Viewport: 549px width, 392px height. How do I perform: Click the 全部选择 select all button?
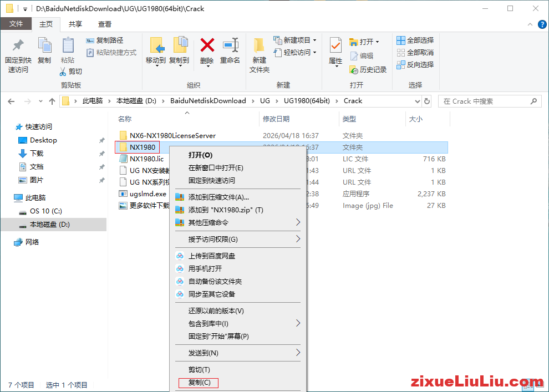pyautogui.click(x=415, y=40)
